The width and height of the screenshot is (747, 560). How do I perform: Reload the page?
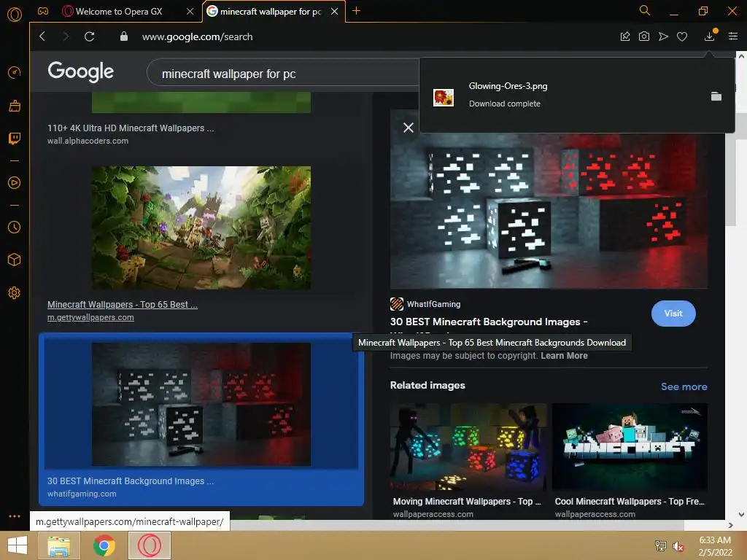pos(89,36)
